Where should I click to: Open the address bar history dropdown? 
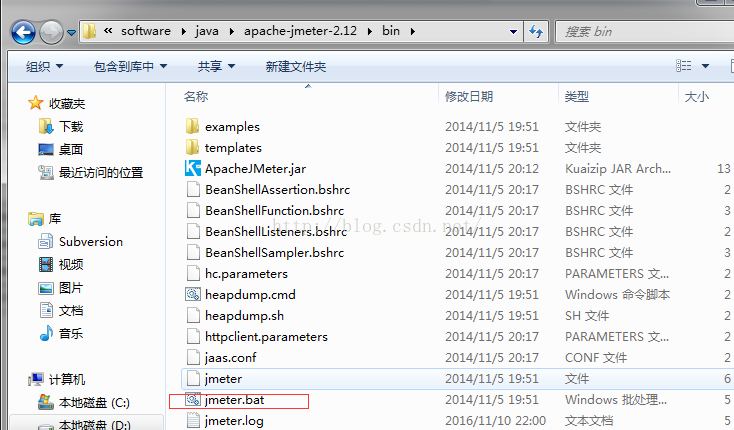click(513, 32)
